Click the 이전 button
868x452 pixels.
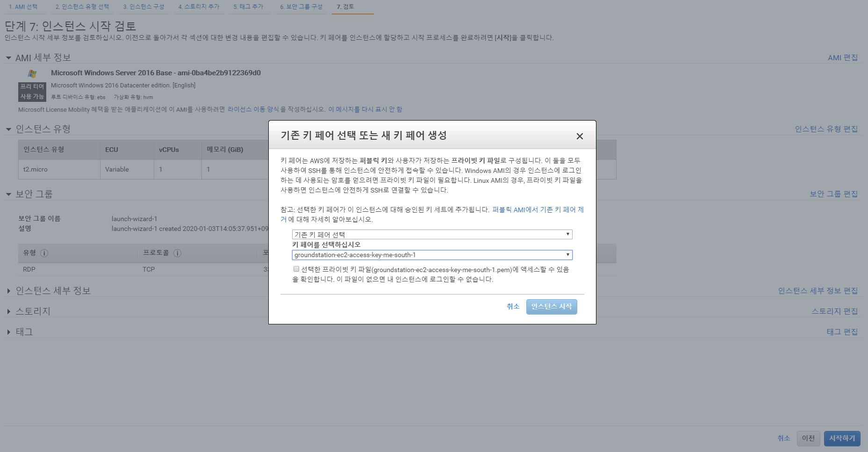[x=808, y=438]
